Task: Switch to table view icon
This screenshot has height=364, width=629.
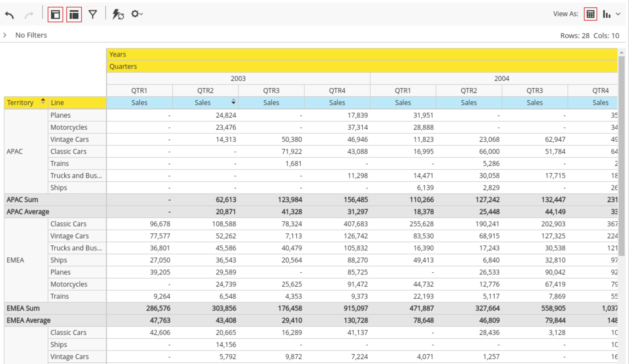Action: [x=590, y=14]
